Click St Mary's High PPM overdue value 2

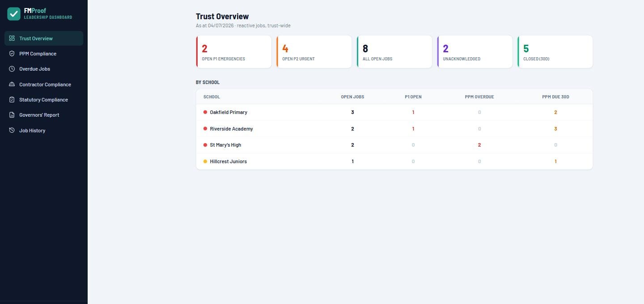click(x=479, y=145)
